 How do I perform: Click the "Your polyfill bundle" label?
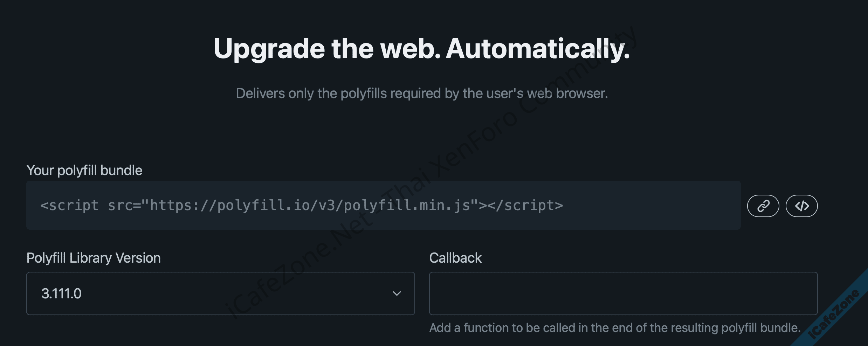pyautogui.click(x=84, y=171)
